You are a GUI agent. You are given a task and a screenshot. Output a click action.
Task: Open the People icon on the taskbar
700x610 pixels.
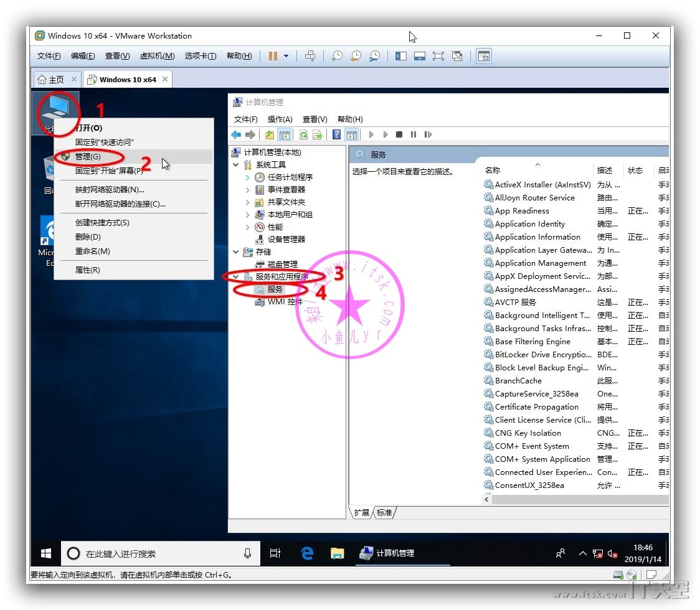[x=560, y=554]
